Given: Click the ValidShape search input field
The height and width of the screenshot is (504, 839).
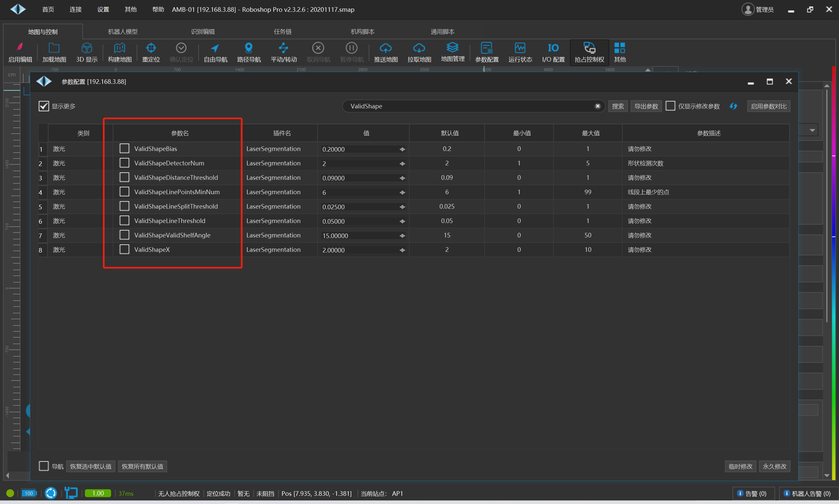Looking at the screenshot, I should (x=469, y=106).
